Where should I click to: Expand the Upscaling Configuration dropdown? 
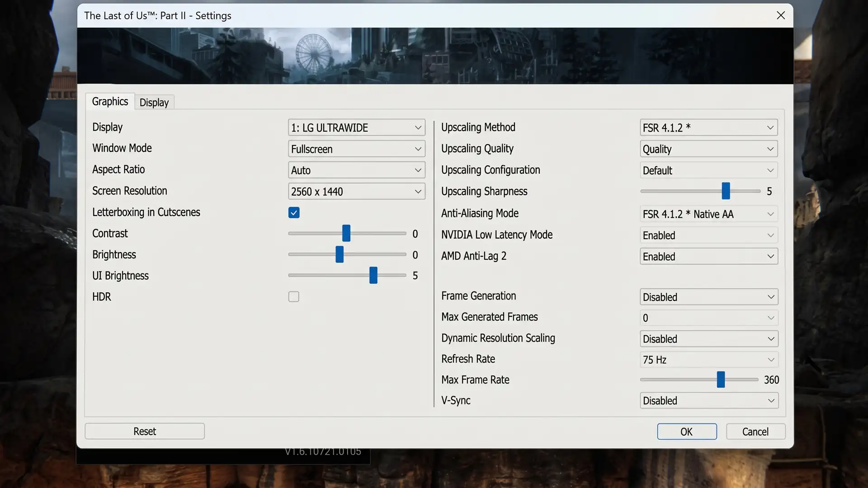tap(708, 170)
